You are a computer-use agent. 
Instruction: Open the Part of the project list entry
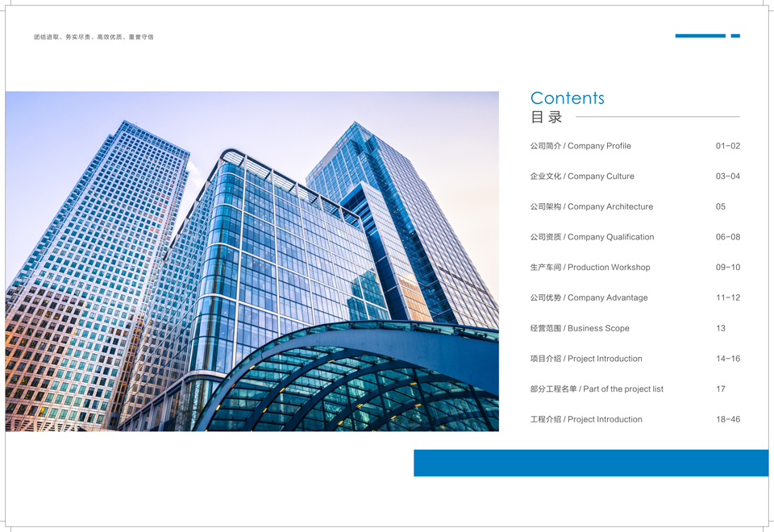point(597,389)
